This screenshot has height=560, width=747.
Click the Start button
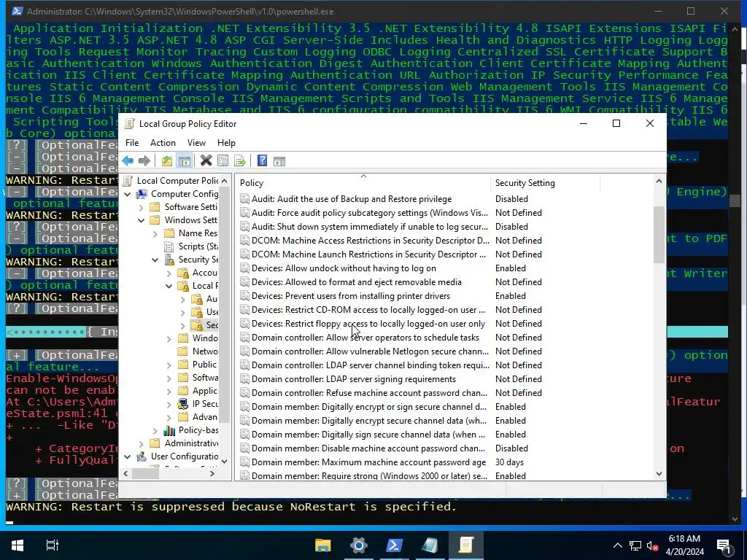18,545
